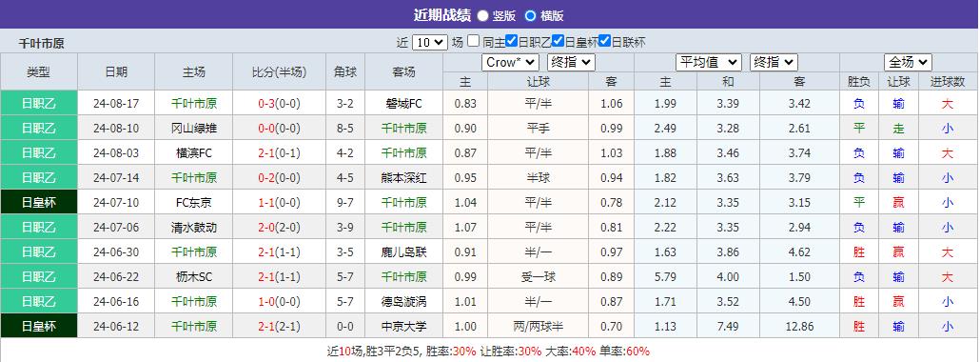Toggle the 同主 checkbox
The image size is (980, 362).
coord(473,41)
